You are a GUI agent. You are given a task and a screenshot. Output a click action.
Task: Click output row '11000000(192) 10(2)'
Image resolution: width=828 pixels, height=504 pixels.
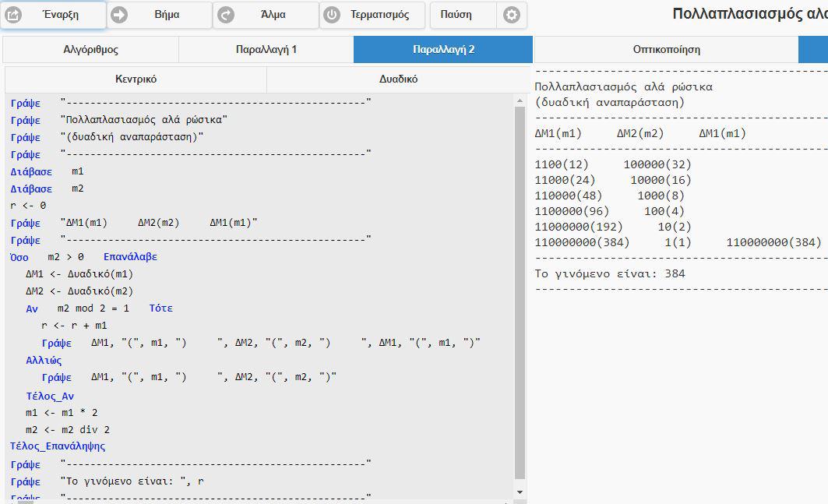pyautogui.click(x=613, y=227)
